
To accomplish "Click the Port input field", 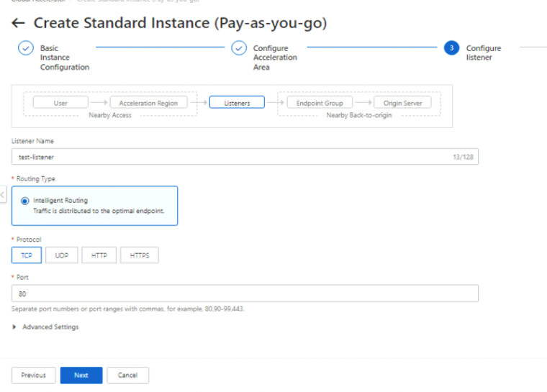I will pos(245,293).
